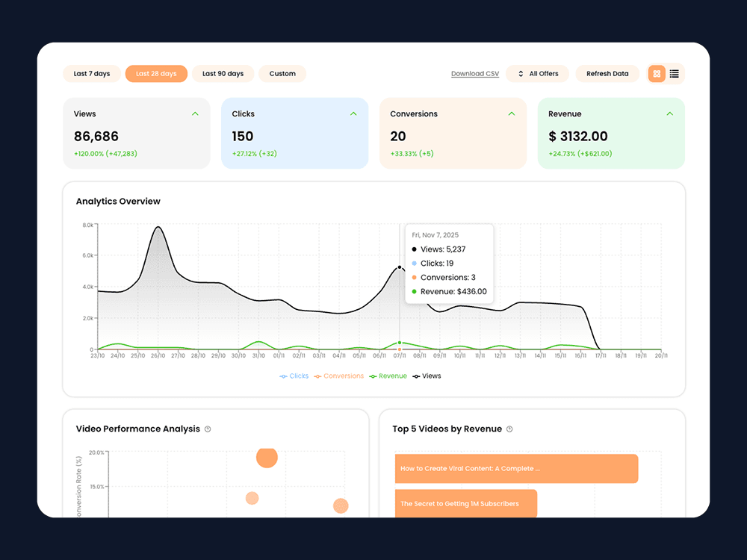Hide the Clicks series via the legend
This screenshot has width=747, height=560.
coord(294,376)
